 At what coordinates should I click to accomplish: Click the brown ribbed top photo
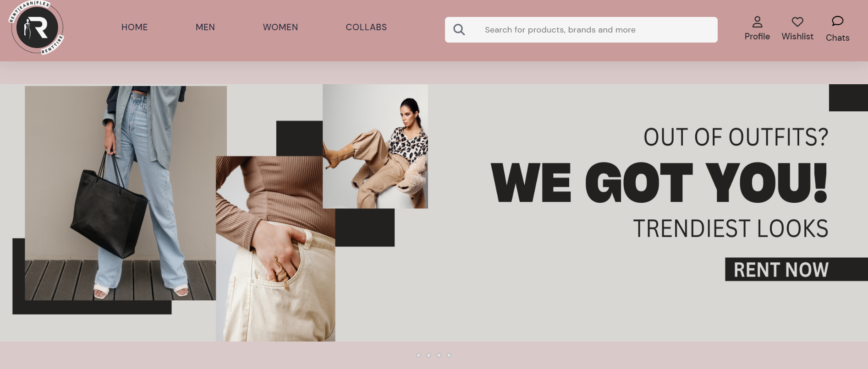pos(275,249)
